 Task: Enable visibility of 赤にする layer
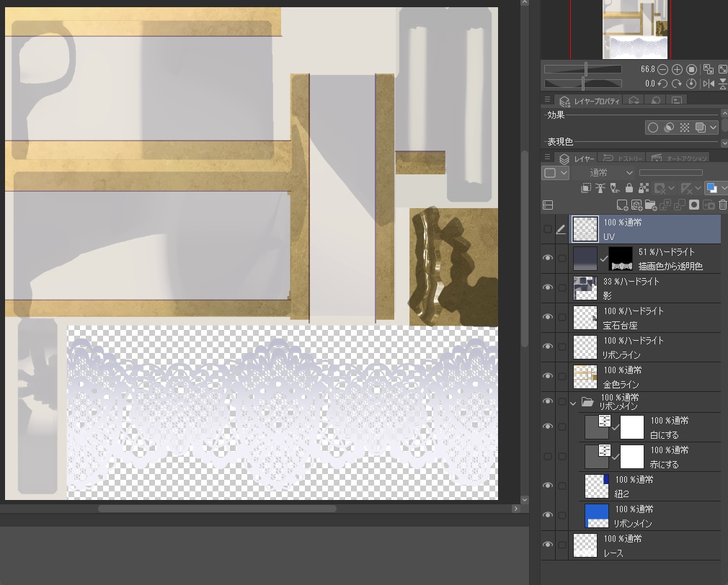(x=548, y=457)
